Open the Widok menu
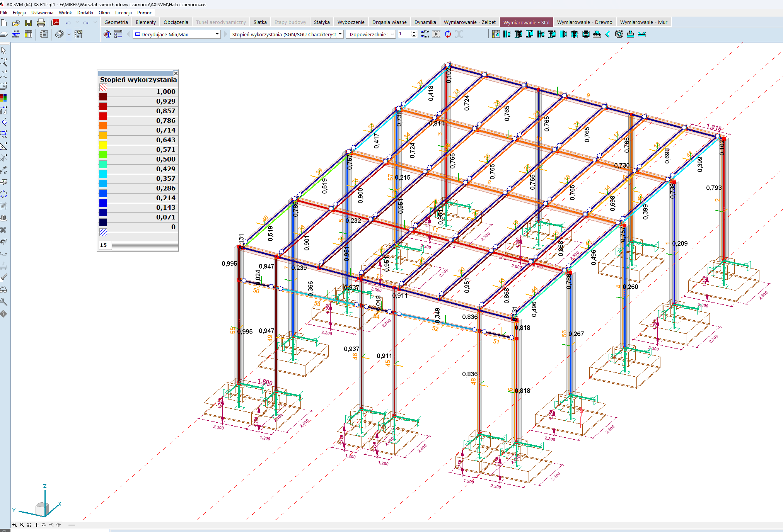The height and width of the screenshot is (532, 783). point(65,12)
